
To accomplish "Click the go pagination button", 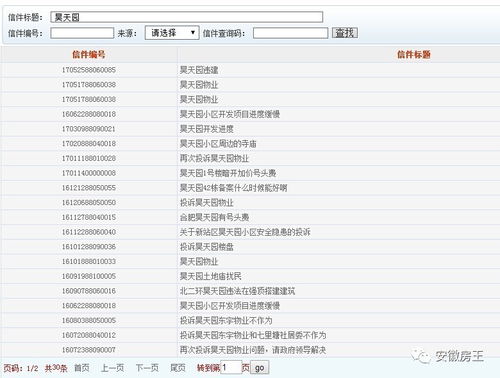I will coord(259,368).
